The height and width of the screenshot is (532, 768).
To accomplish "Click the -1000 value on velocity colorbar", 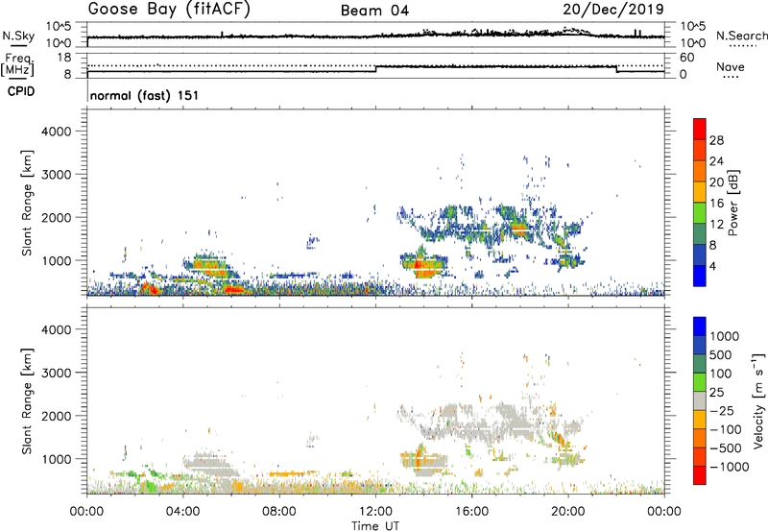I will coord(729,467).
